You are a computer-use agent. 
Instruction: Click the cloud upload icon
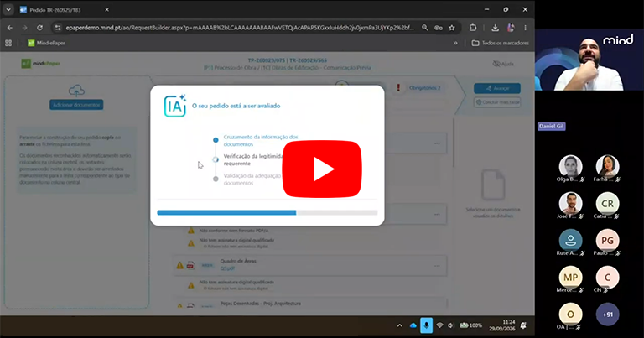point(76,91)
